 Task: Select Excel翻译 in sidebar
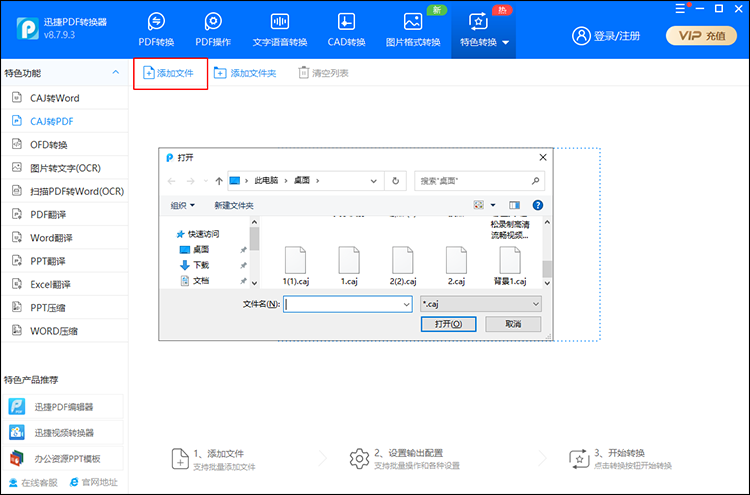point(65,285)
